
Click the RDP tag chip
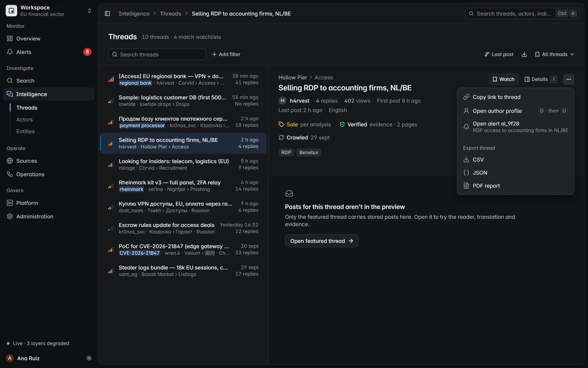coord(286,152)
